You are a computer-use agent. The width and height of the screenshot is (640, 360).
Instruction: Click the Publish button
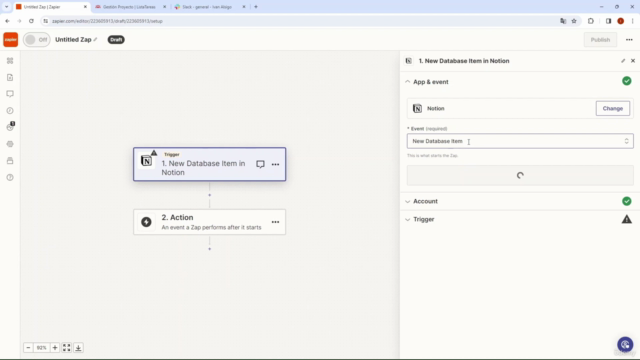pyautogui.click(x=600, y=40)
